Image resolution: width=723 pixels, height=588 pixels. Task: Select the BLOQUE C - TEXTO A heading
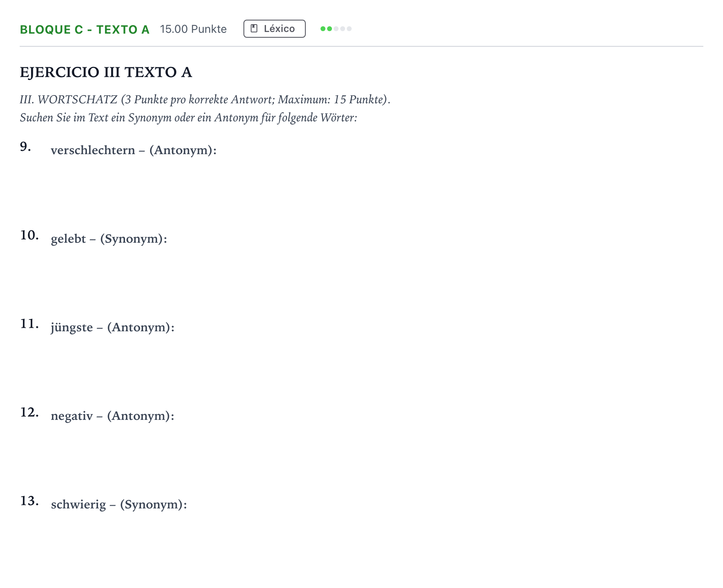point(84,30)
